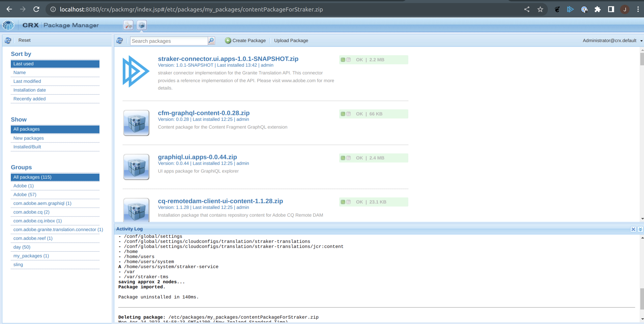
Task: Open the Package Manager cube icon in header
Action: point(142,25)
